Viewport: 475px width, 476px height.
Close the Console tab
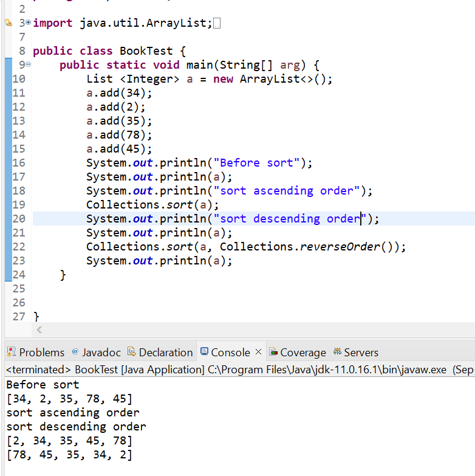258,352
